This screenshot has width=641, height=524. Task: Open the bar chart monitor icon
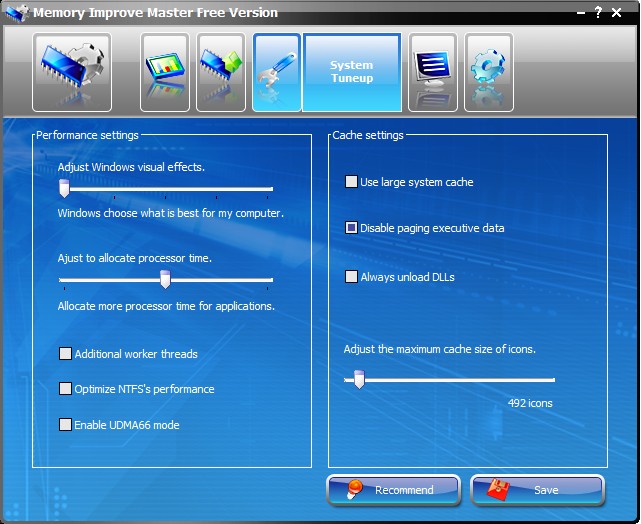point(165,72)
